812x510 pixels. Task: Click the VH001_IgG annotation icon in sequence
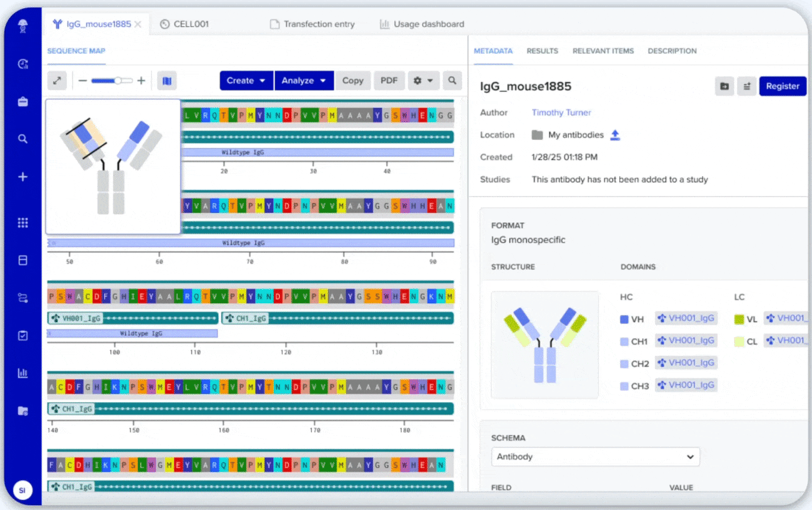tap(56, 318)
